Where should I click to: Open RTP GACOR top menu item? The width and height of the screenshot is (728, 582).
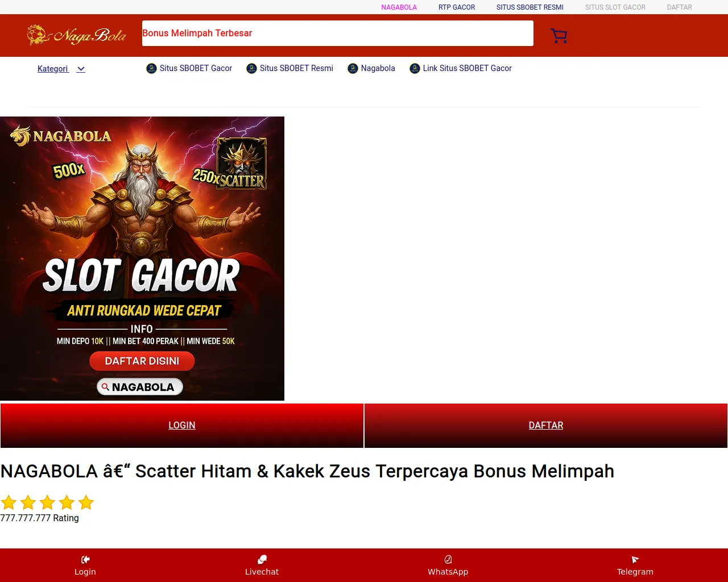(457, 7)
